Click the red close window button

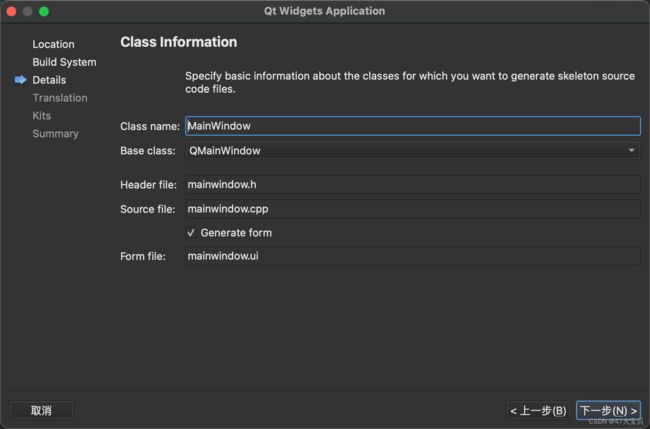(12, 11)
